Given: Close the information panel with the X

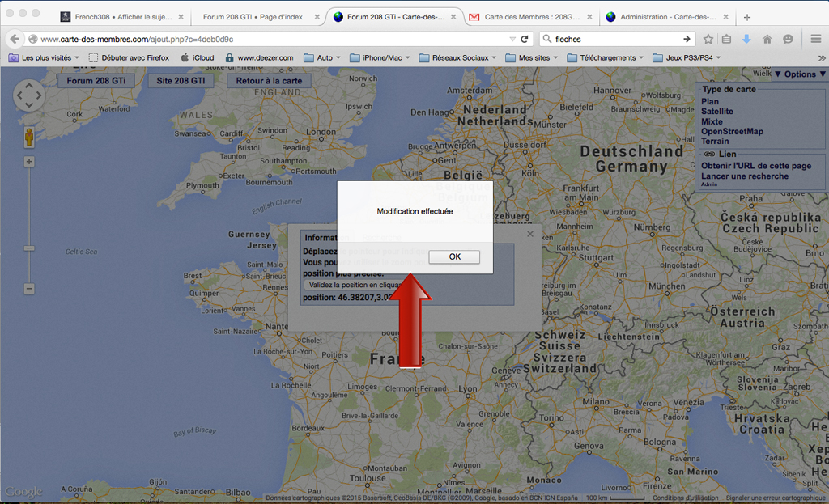Looking at the screenshot, I should [x=529, y=234].
